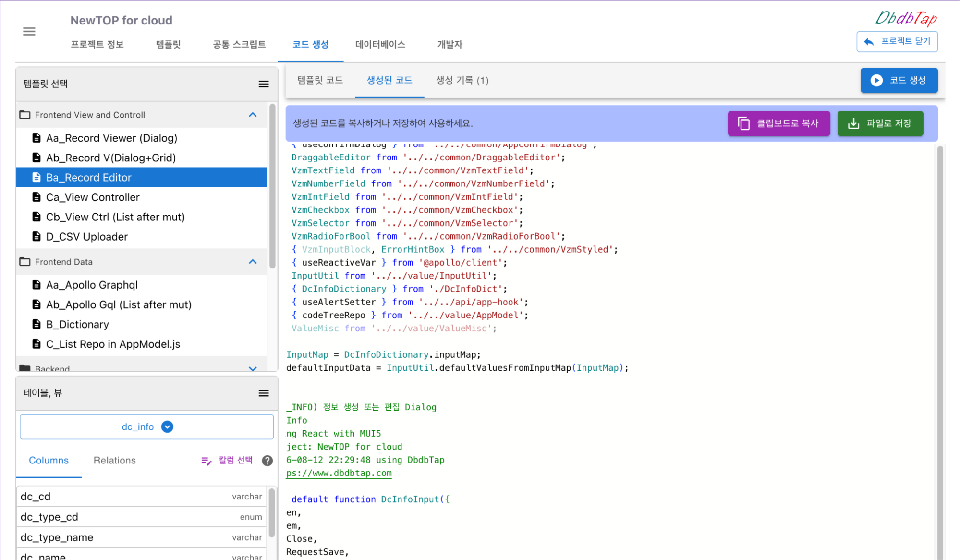The height and width of the screenshot is (560, 960).
Task: Collapse the Frontend Data group chevron
Action: tap(253, 262)
